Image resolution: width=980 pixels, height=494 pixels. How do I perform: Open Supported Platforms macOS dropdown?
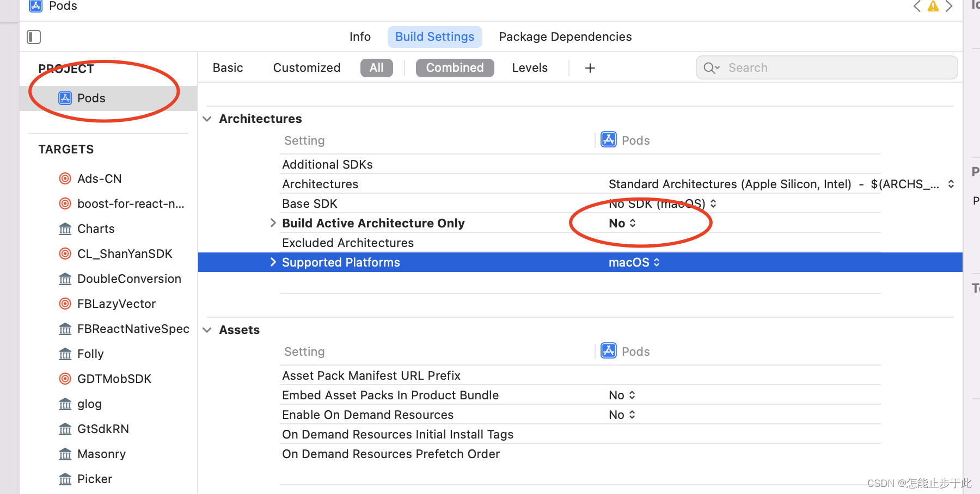634,262
